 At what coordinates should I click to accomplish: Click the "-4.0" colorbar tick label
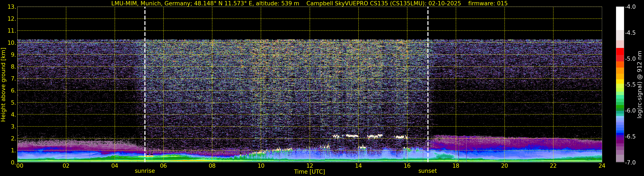tap(630, 7)
